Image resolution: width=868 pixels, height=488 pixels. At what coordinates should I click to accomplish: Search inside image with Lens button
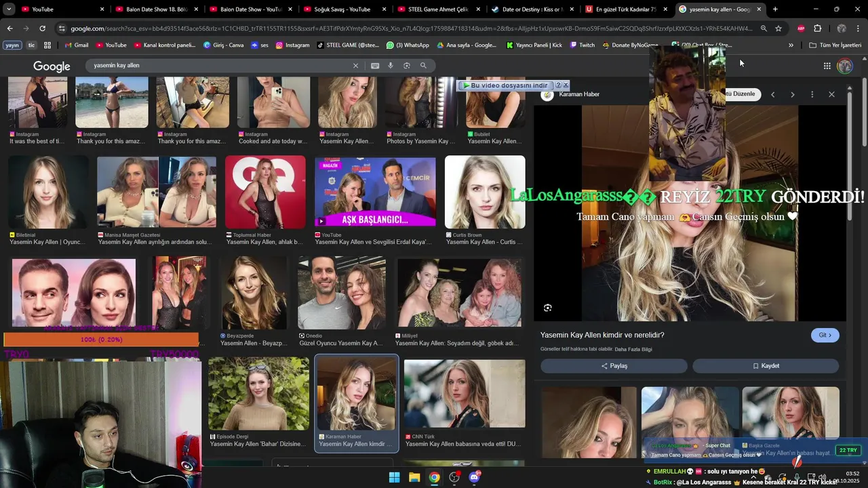tap(548, 308)
